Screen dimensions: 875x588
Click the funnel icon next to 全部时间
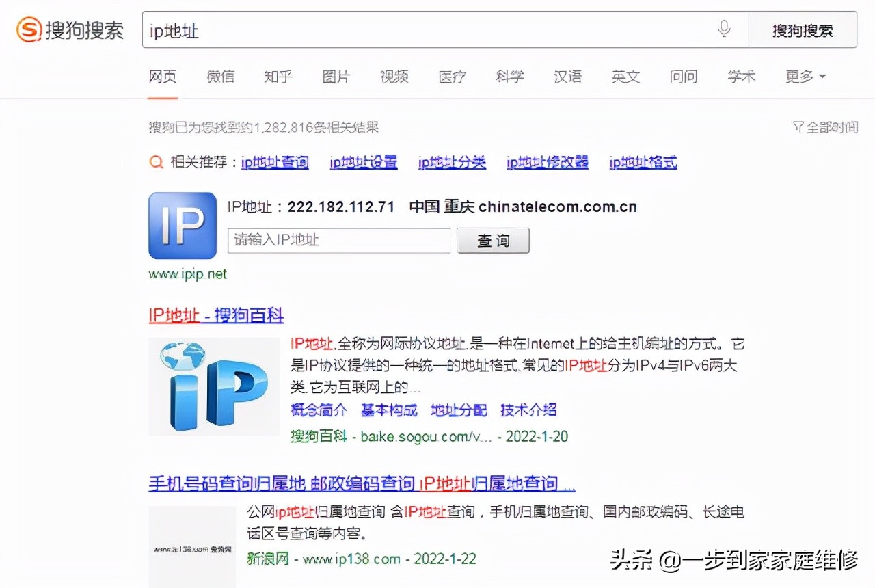pyautogui.click(x=798, y=127)
